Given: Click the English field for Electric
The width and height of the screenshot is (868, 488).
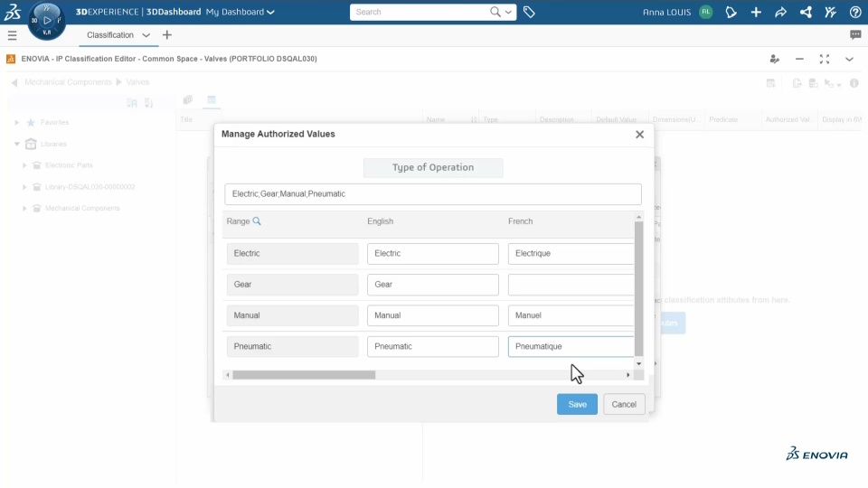Looking at the screenshot, I should point(433,253).
